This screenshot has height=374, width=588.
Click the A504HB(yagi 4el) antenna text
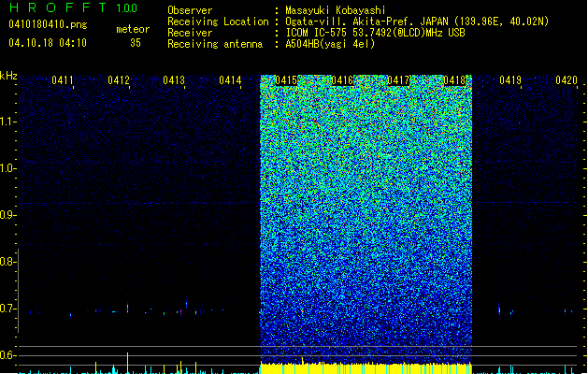pyautogui.click(x=330, y=44)
